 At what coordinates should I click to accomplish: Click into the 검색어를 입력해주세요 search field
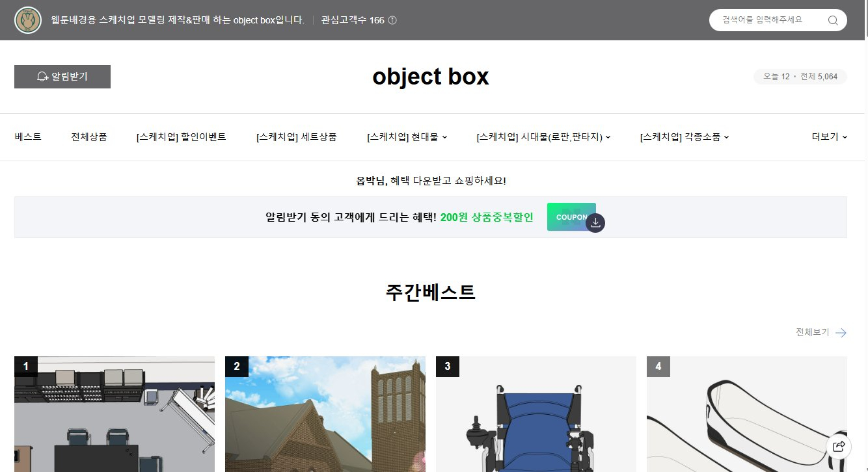(x=768, y=20)
